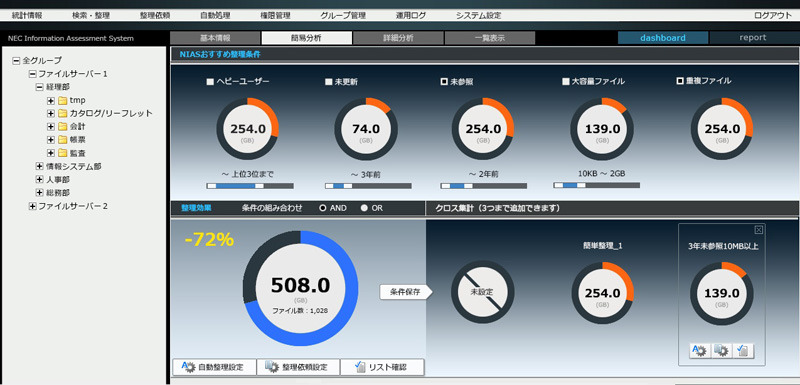The width and height of the screenshot is (800, 385).
Task: Expand the カタログ/リーフレット folder node
Action: click(x=51, y=114)
